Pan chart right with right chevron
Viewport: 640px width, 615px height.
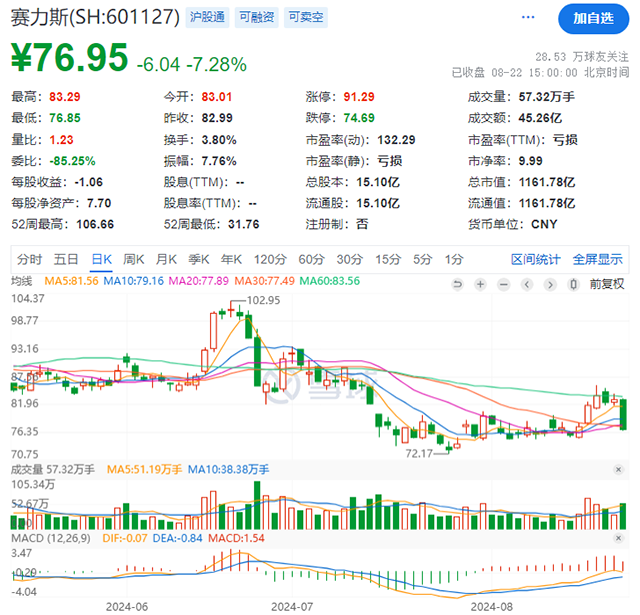[550, 284]
